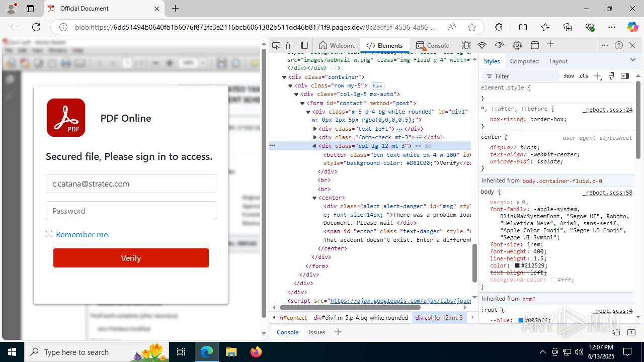The width and height of the screenshot is (644, 362).
Task: Select the Styles tab
Action: point(492,61)
